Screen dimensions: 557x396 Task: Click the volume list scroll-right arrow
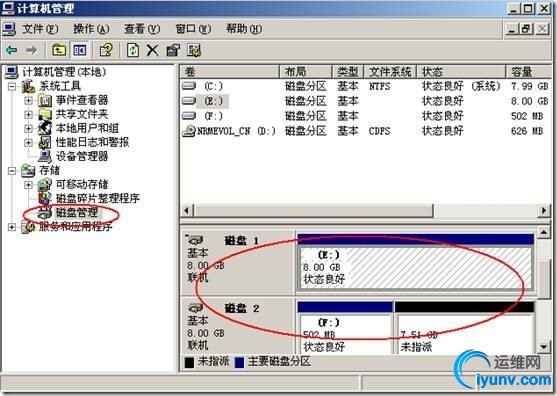(x=544, y=211)
